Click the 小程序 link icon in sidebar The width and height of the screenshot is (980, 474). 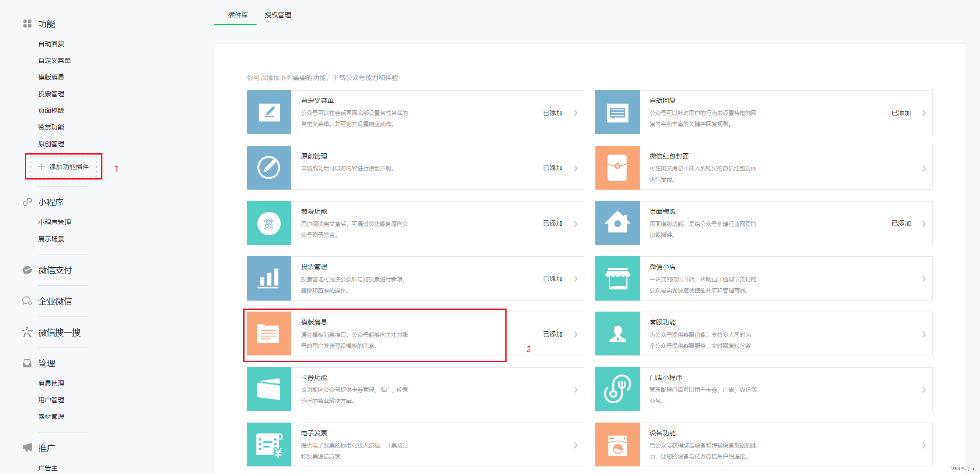[x=27, y=202]
